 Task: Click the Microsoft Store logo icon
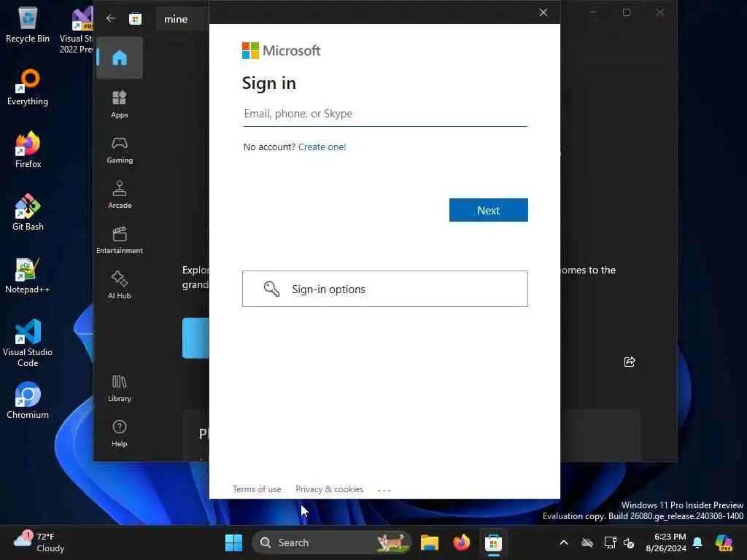click(x=135, y=18)
